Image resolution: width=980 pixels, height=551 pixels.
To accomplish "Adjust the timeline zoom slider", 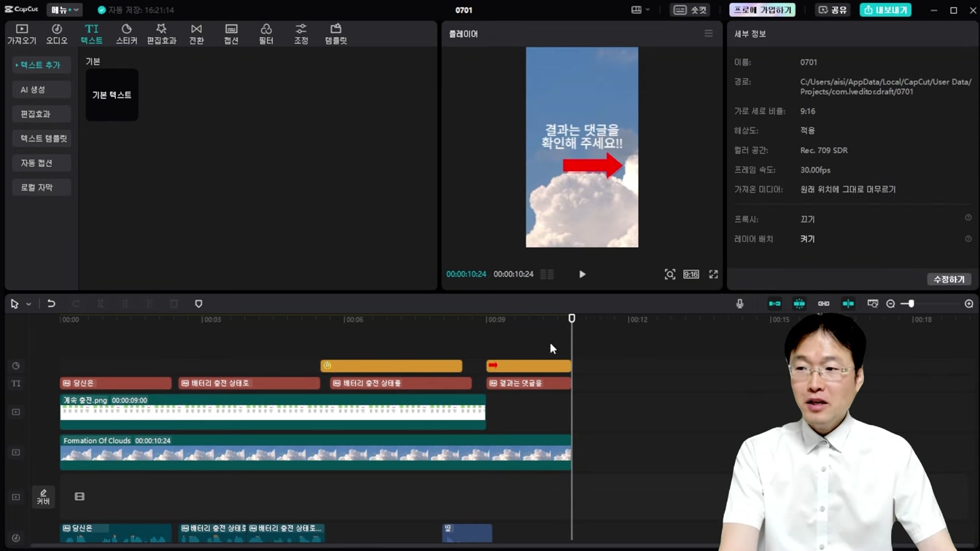I will point(911,304).
